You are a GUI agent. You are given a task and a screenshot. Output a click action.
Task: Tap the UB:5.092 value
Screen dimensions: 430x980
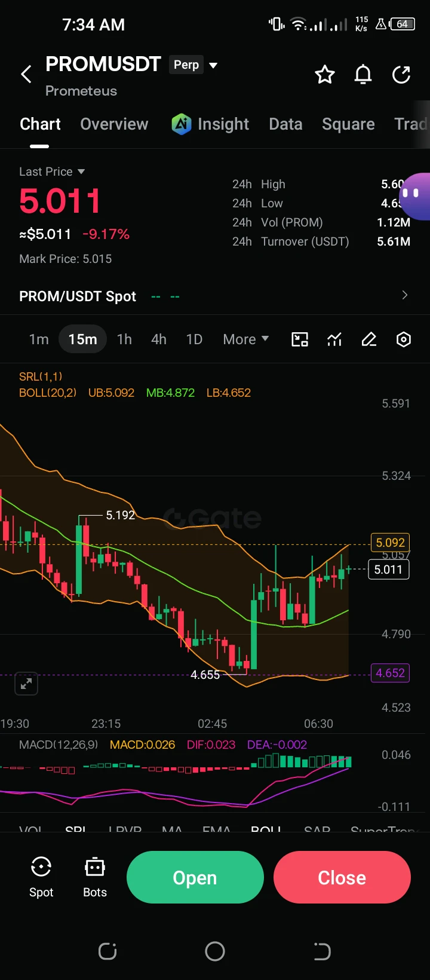click(x=111, y=393)
